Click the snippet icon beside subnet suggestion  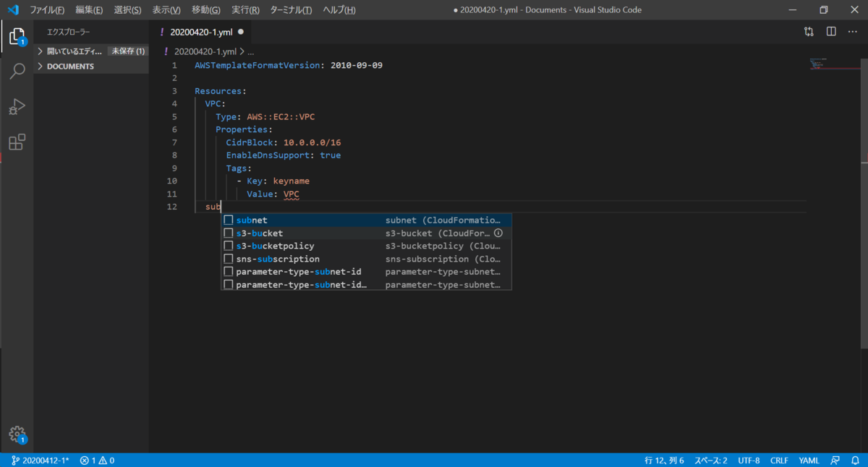(x=229, y=220)
